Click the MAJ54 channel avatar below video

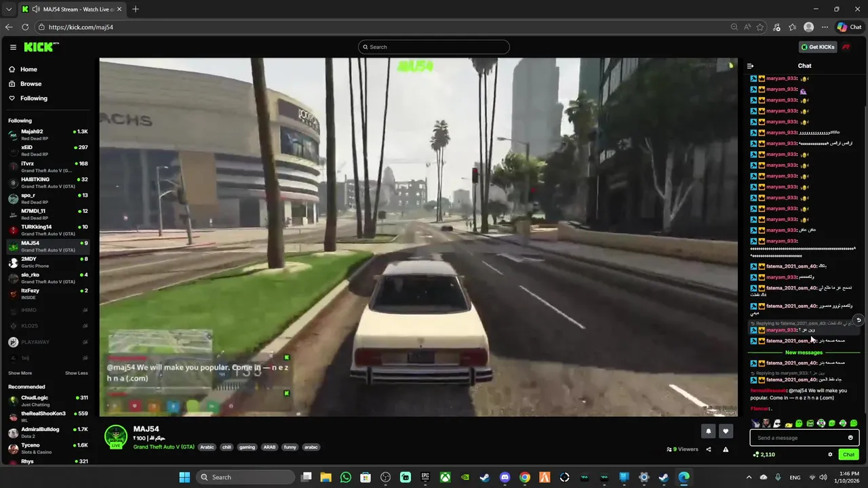[116, 437]
